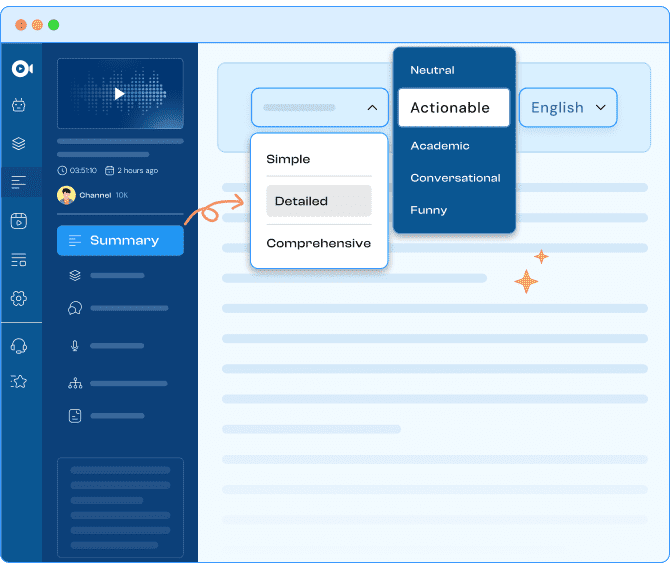
Task: Click the chat bubbles item in panel list
Action: [x=75, y=309]
